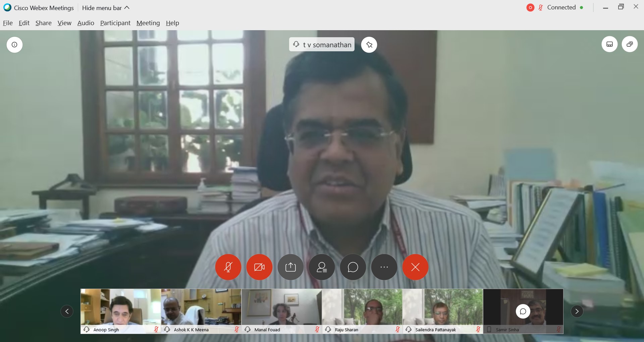Open the Edit menu
The image size is (644, 342).
pyautogui.click(x=24, y=23)
